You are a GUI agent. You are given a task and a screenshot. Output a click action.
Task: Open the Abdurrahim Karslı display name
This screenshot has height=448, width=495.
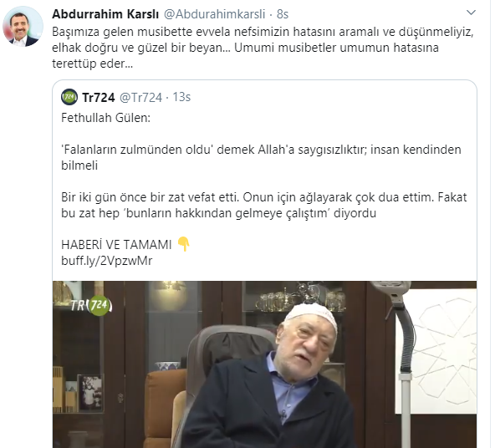click(105, 14)
